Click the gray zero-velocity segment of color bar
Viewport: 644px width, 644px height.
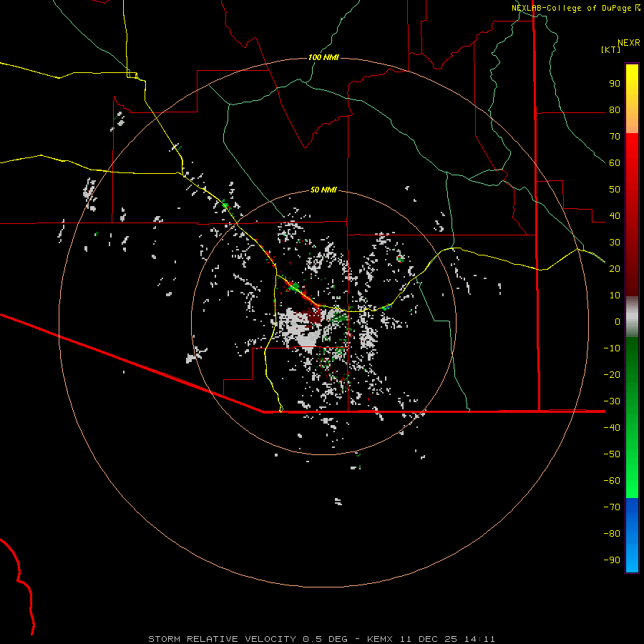click(x=632, y=317)
